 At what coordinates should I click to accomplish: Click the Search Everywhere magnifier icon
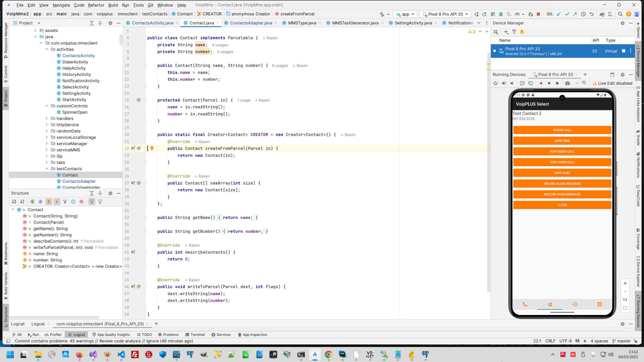(x=620, y=14)
